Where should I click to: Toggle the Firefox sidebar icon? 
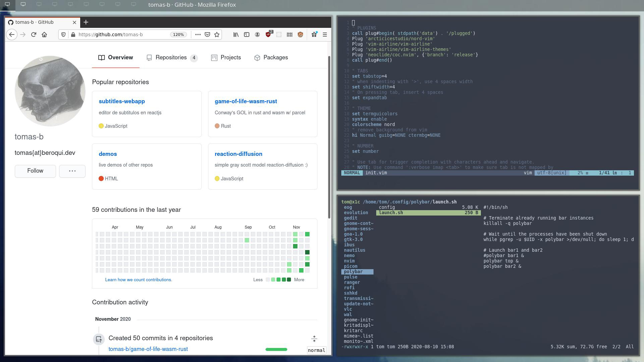[x=247, y=35]
